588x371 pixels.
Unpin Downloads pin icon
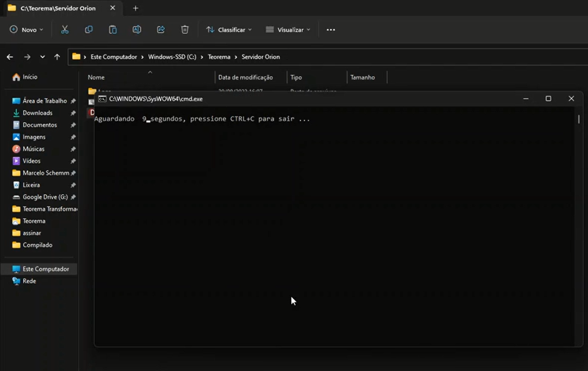73,113
